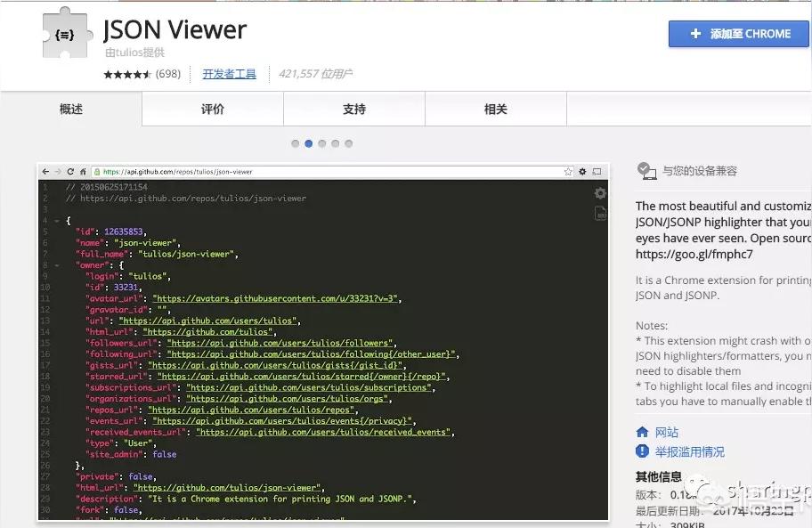Click the raw file icon below the gear
The height and width of the screenshot is (528, 812).
pyautogui.click(x=600, y=214)
